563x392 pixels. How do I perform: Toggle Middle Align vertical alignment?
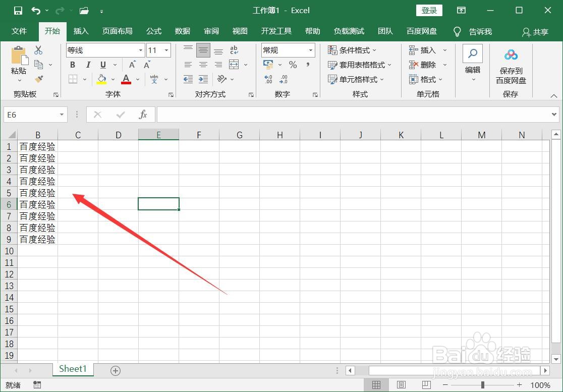(x=203, y=50)
